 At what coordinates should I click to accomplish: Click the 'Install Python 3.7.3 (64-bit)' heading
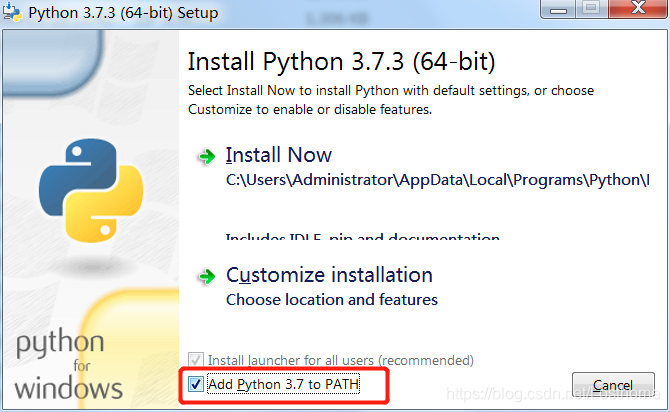[341, 62]
